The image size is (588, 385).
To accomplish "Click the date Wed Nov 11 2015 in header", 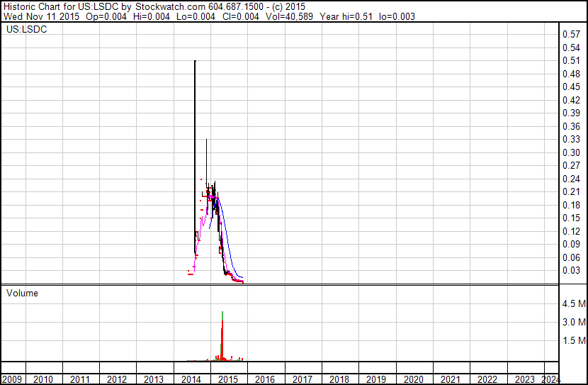I will pos(37,16).
